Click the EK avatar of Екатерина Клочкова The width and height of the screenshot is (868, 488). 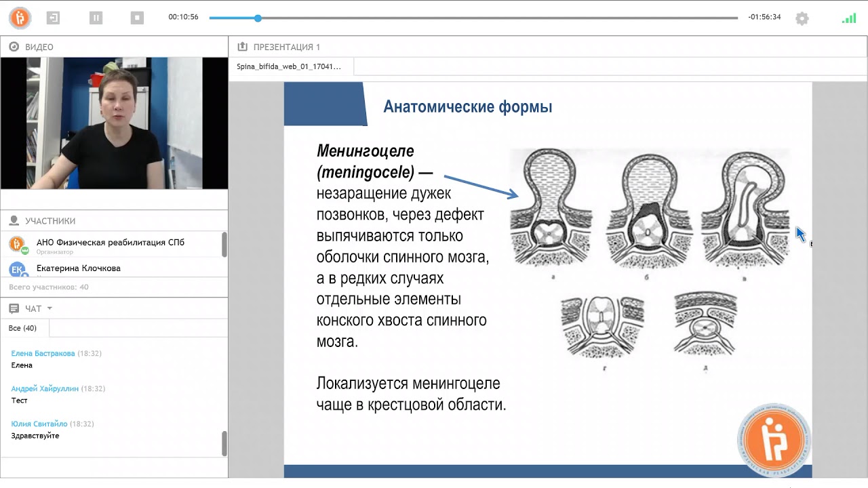(17, 270)
